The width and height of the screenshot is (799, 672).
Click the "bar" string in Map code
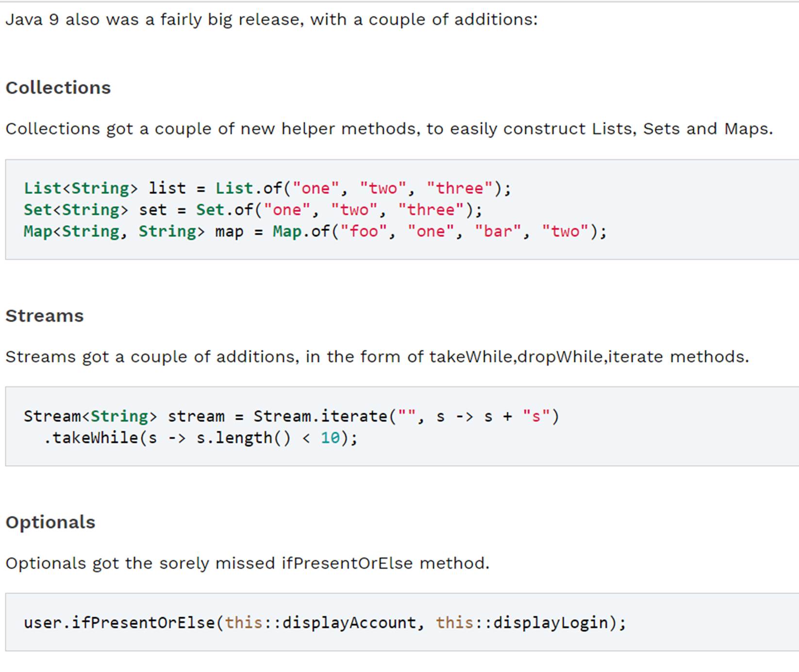coord(498,231)
